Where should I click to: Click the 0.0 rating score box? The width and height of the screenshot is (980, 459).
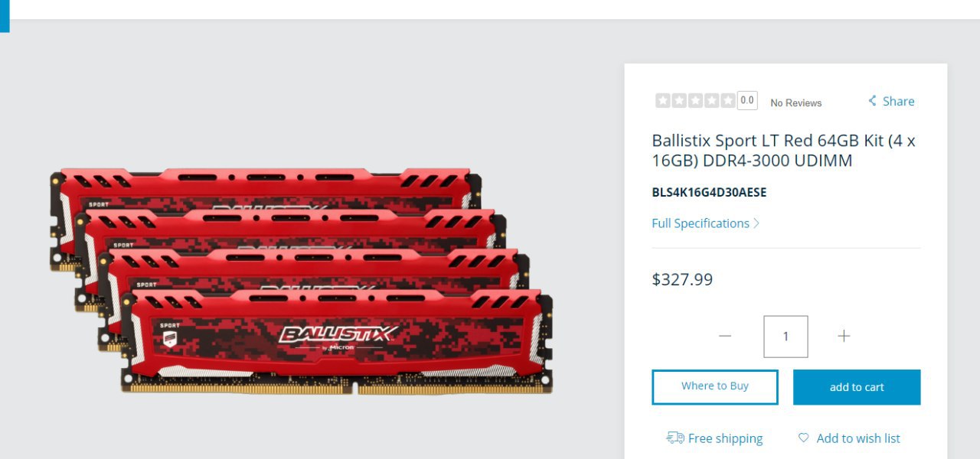747,100
